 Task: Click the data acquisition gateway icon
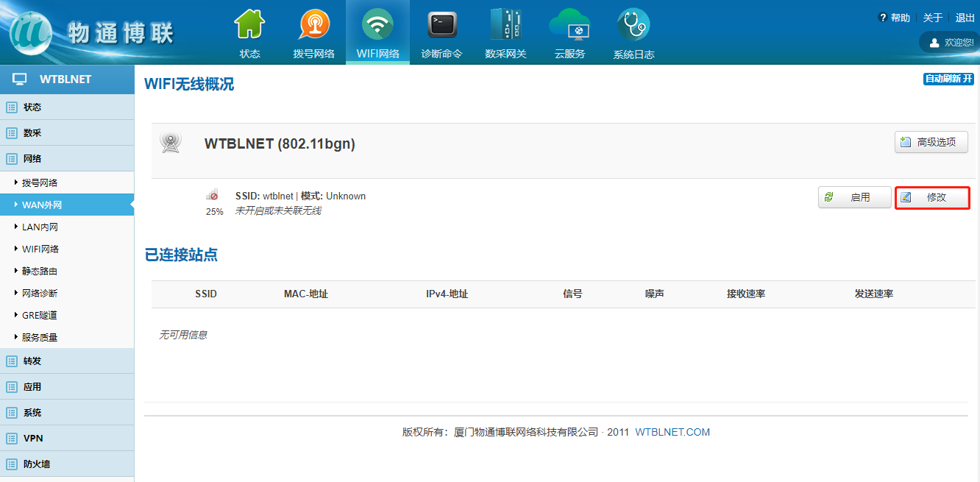click(x=505, y=26)
